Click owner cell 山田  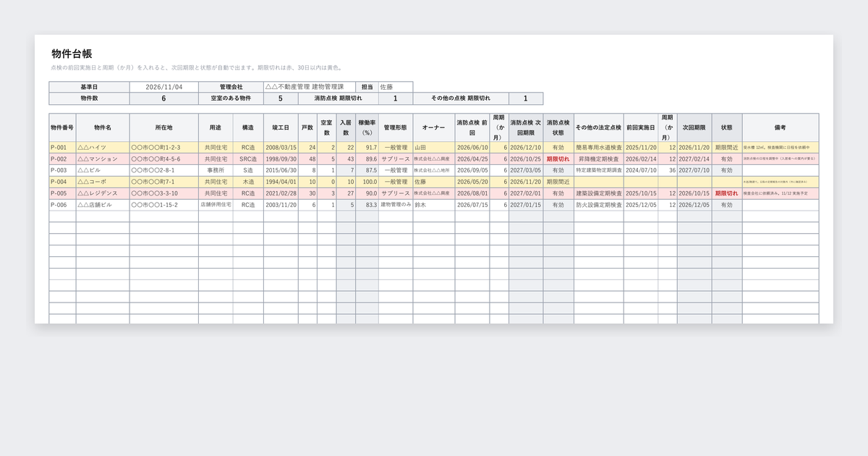pos(434,147)
